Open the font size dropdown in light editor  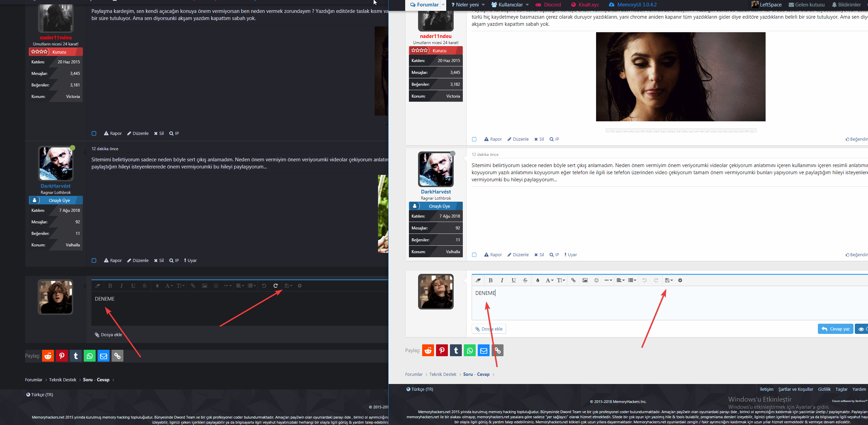click(561, 280)
